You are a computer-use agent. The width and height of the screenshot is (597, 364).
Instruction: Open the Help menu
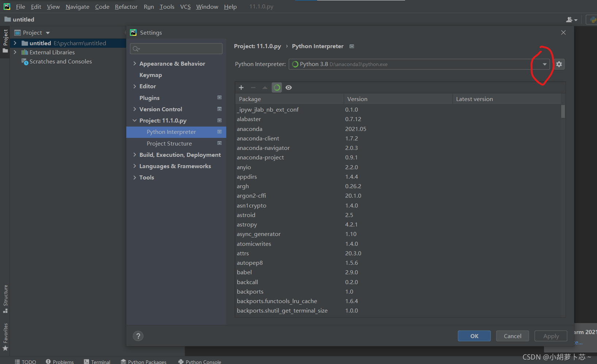[230, 7]
